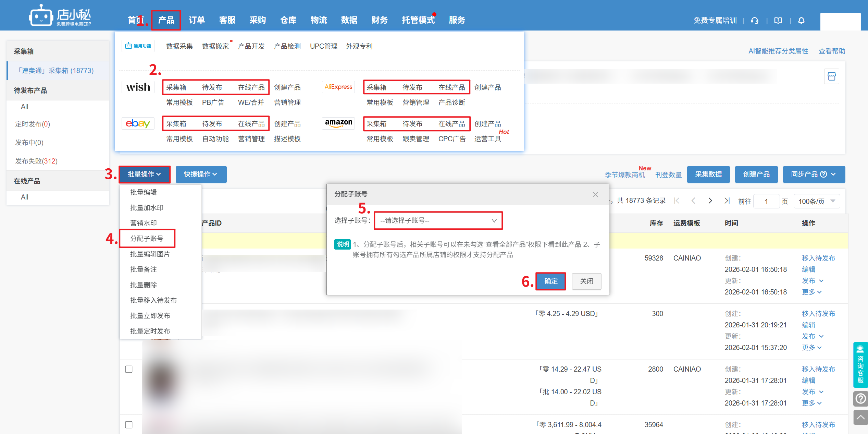The width and height of the screenshot is (868, 434).
Task: Check the 35964 stock product row checkbox
Action: (129, 425)
